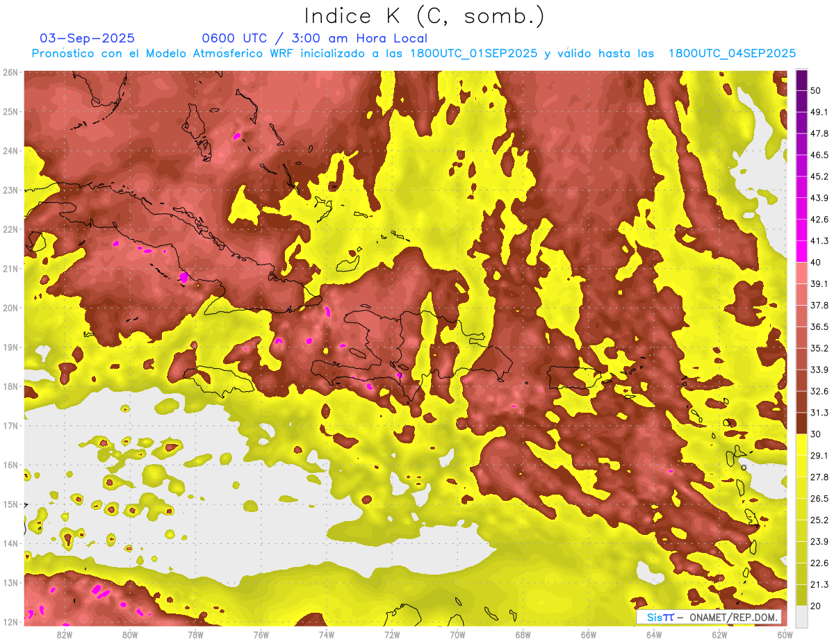Click the colorbar value '42.6'
Image resolution: width=834 pixels, height=644 pixels.
[819, 220]
